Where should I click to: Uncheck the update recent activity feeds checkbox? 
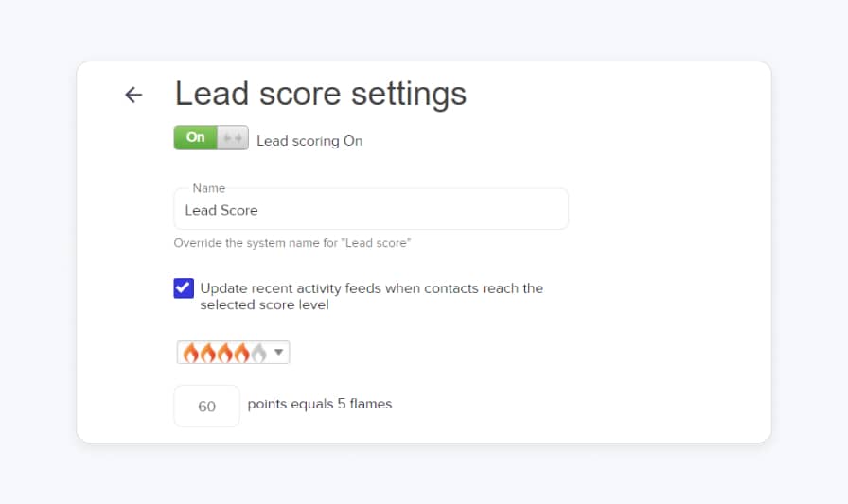pos(184,288)
